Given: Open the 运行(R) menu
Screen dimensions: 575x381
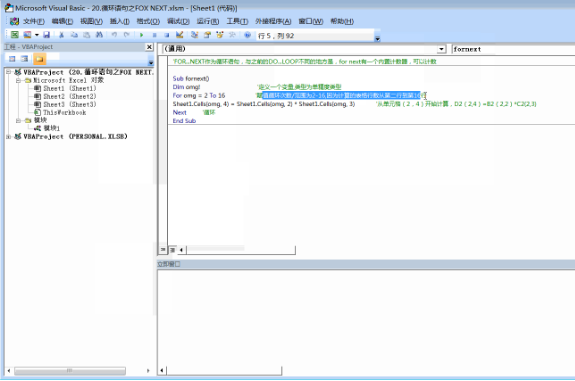Looking at the screenshot, I should pos(208,21).
